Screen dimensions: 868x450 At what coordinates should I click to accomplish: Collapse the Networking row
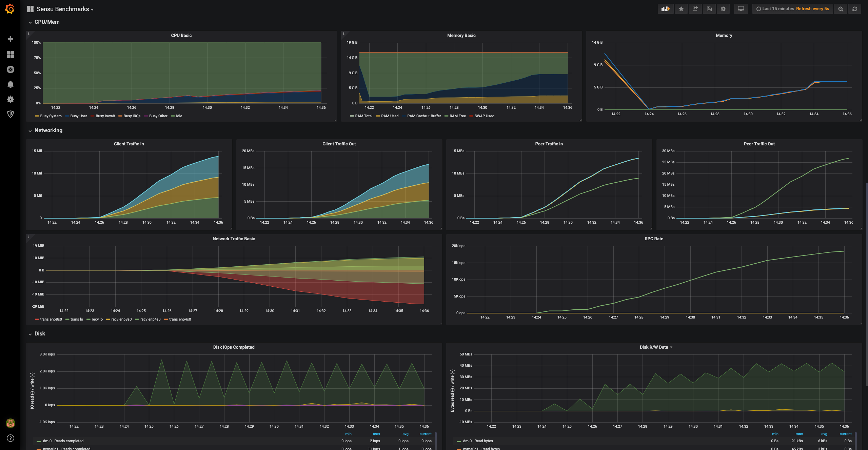pyautogui.click(x=48, y=130)
